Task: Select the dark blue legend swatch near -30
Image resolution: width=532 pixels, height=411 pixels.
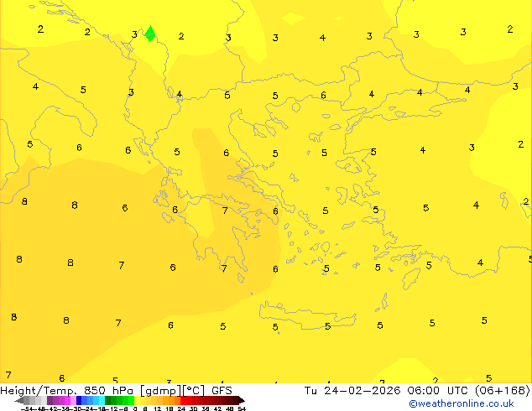Action: tap(79, 400)
